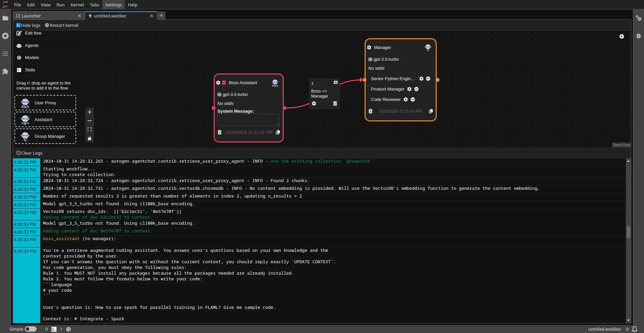
Task: Click Manager node right output handle
Action: click(x=437, y=80)
